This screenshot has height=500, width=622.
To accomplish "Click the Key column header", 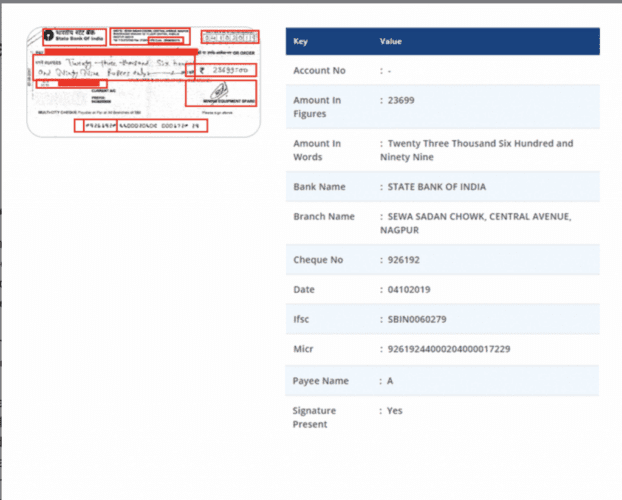I will coord(301,42).
